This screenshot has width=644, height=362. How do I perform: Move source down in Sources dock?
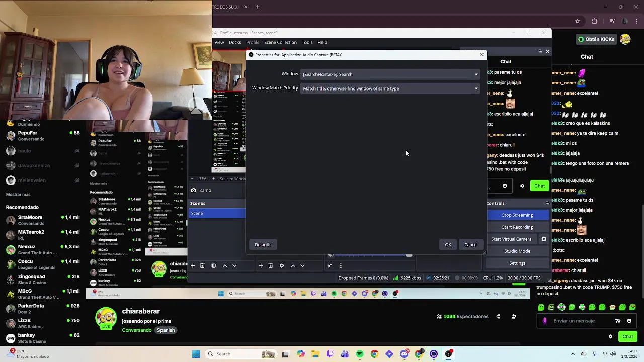302,265
